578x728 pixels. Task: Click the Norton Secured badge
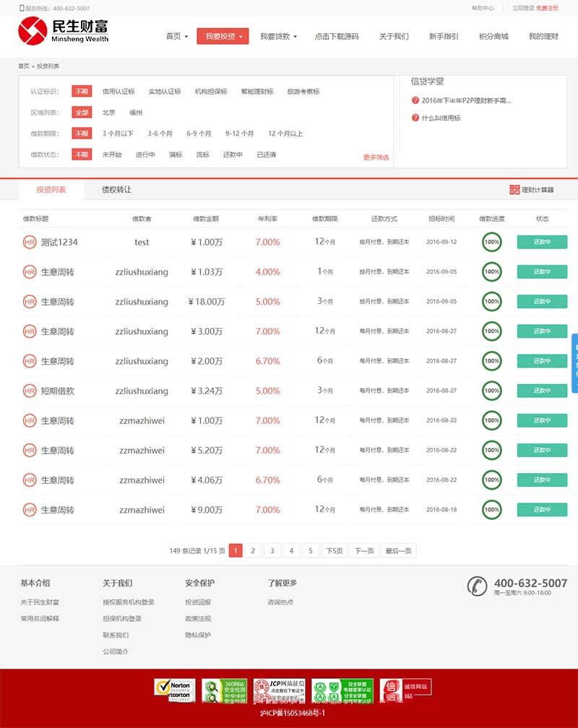(x=174, y=690)
